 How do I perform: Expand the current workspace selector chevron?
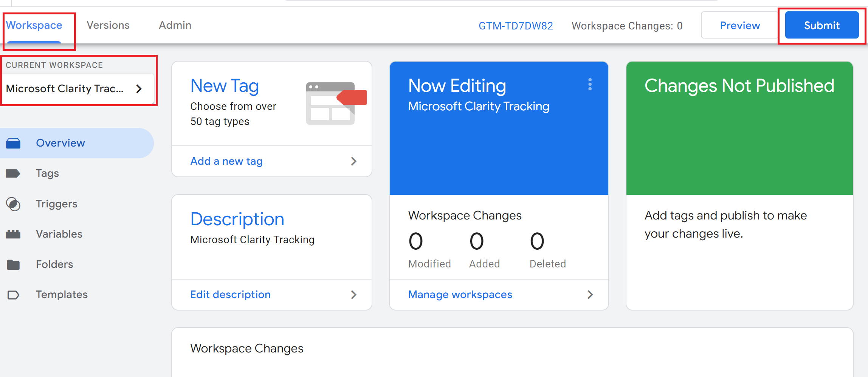coord(139,88)
